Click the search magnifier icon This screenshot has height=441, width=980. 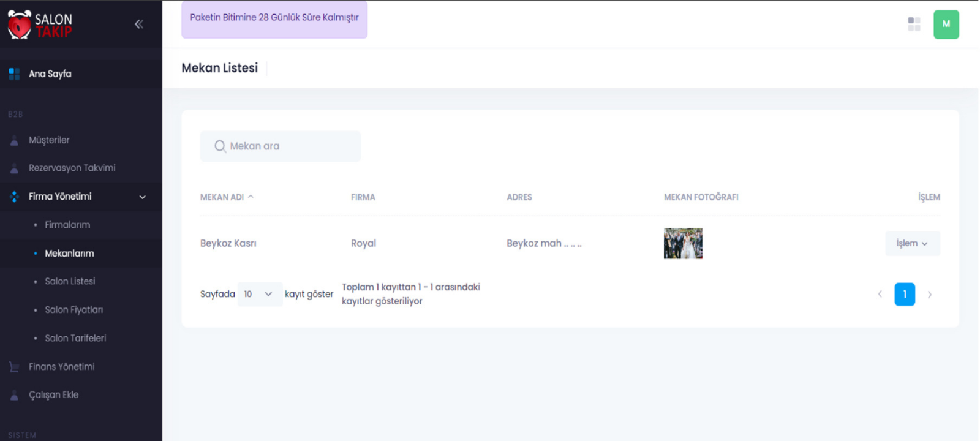tap(220, 146)
